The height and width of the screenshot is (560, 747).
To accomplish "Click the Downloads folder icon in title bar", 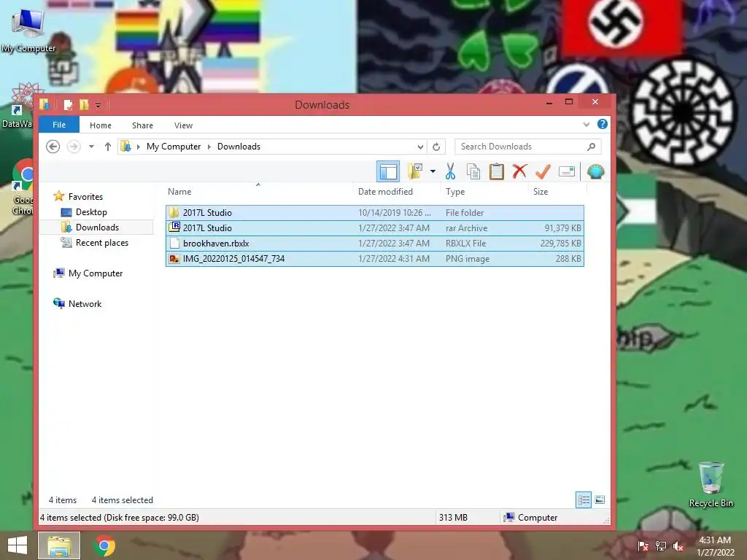I will tap(44, 104).
